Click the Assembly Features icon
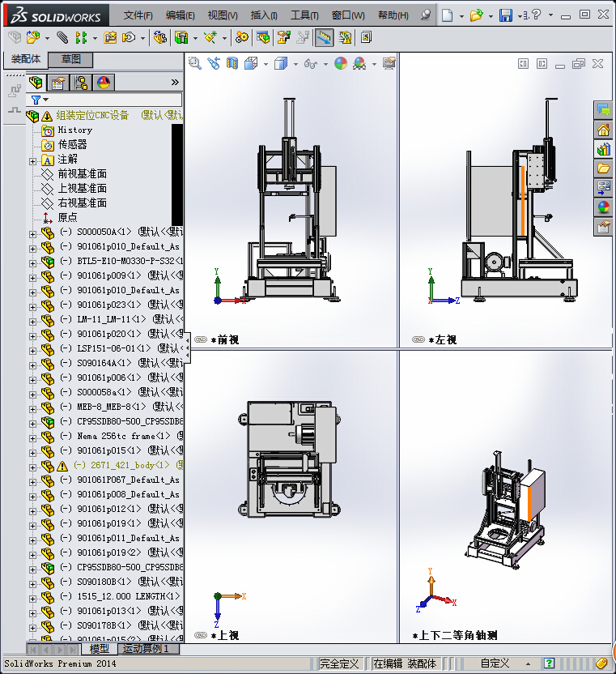This screenshot has width=616, height=674. point(181,37)
